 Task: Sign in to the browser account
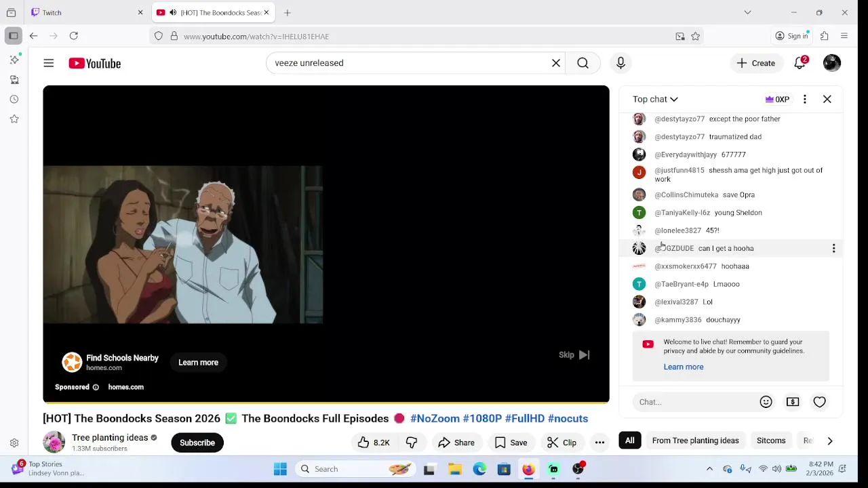[x=792, y=36]
